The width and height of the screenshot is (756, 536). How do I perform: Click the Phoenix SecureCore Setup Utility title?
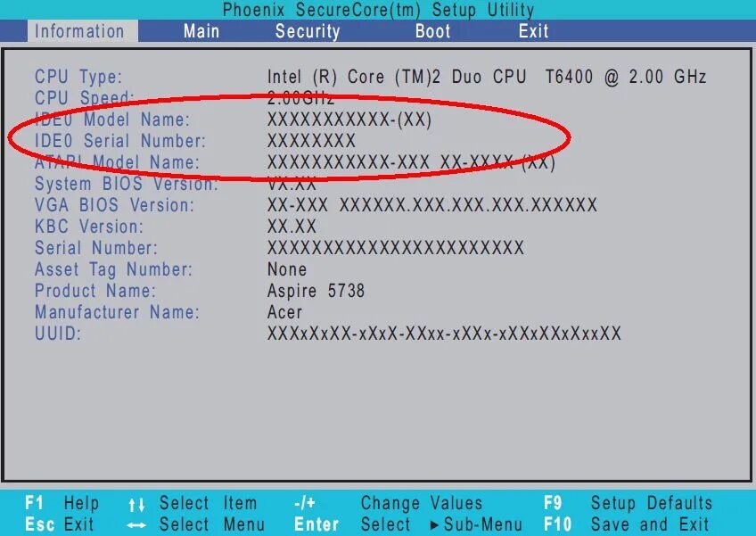[x=378, y=10]
